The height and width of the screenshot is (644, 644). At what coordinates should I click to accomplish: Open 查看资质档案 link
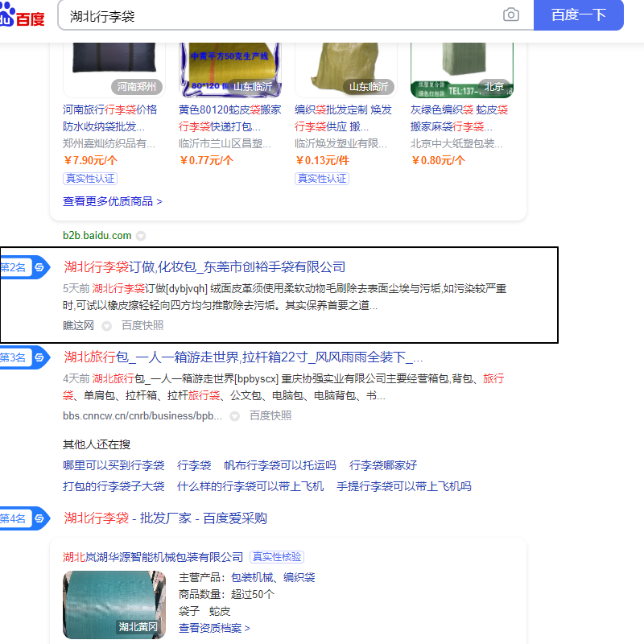214,628
